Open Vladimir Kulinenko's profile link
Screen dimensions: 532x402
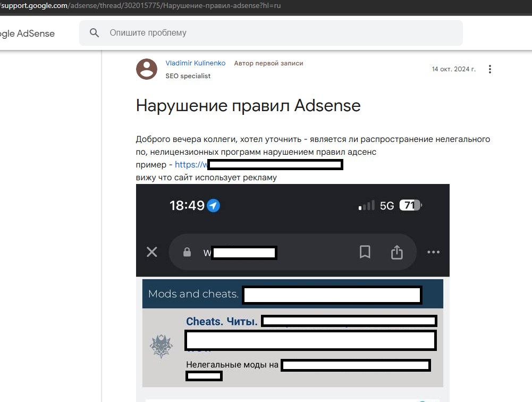pos(196,63)
